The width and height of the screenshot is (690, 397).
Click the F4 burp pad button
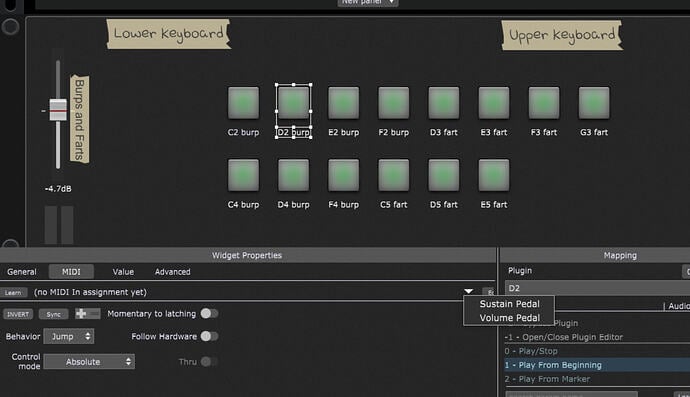click(344, 175)
